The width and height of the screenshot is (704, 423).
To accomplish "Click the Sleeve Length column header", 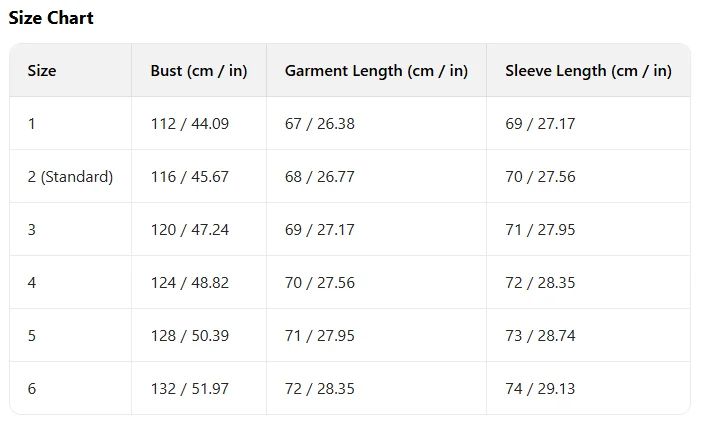I will [x=588, y=71].
